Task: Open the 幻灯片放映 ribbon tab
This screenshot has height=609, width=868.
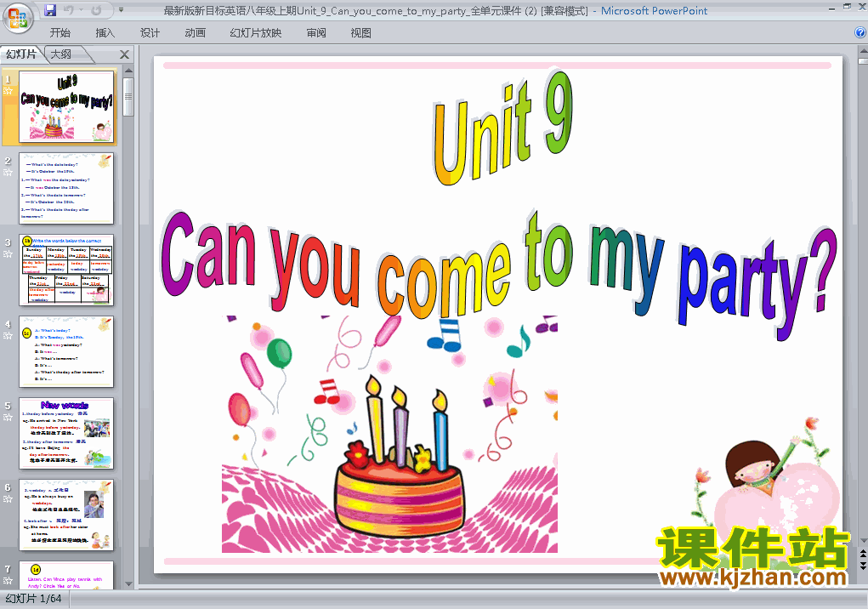Action: 256,33
